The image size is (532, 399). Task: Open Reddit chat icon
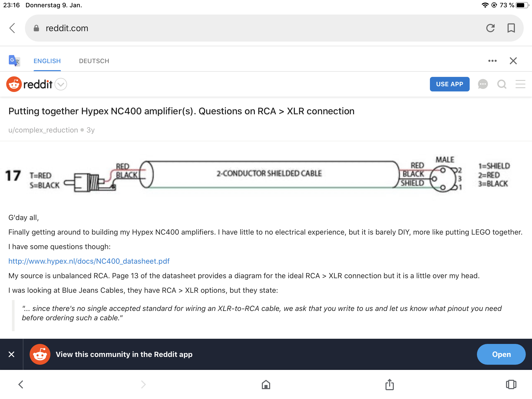[483, 84]
